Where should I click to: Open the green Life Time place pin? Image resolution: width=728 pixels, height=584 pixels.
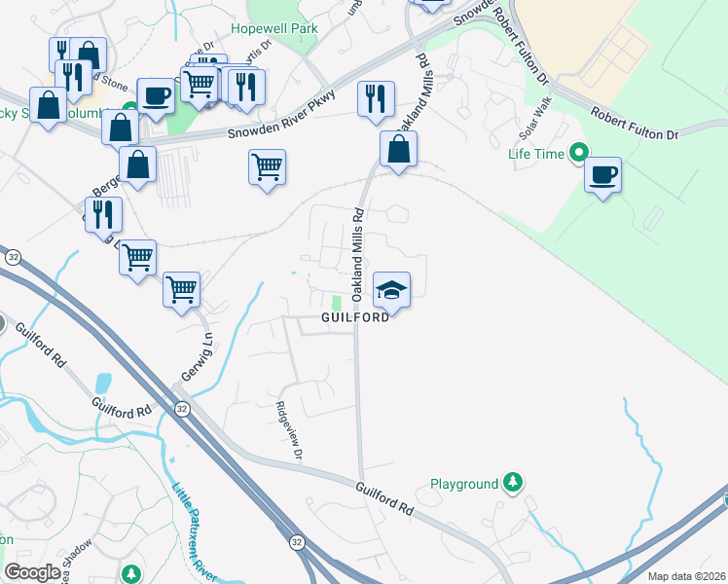(x=579, y=154)
